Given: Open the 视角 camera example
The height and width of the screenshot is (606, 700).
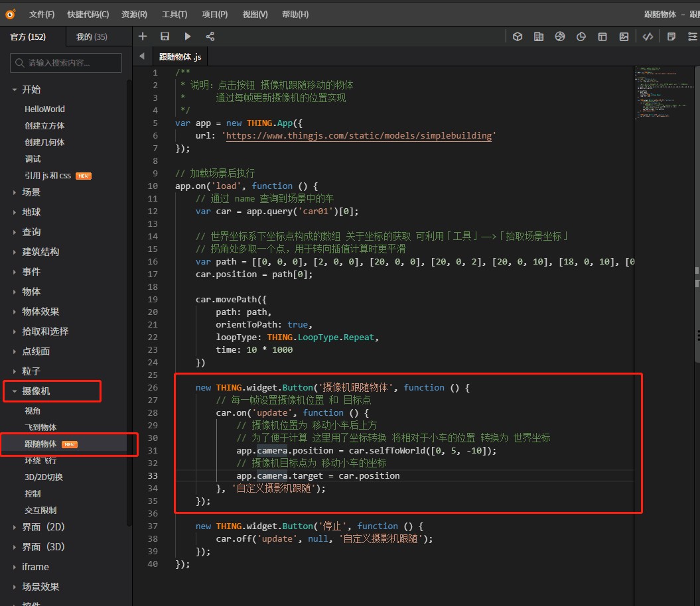Looking at the screenshot, I should click(33, 411).
